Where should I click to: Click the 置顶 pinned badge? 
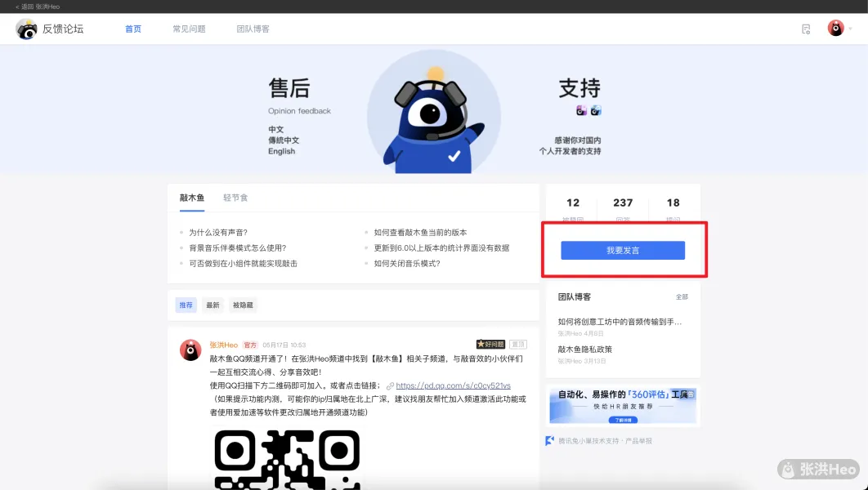pyautogui.click(x=518, y=345)
